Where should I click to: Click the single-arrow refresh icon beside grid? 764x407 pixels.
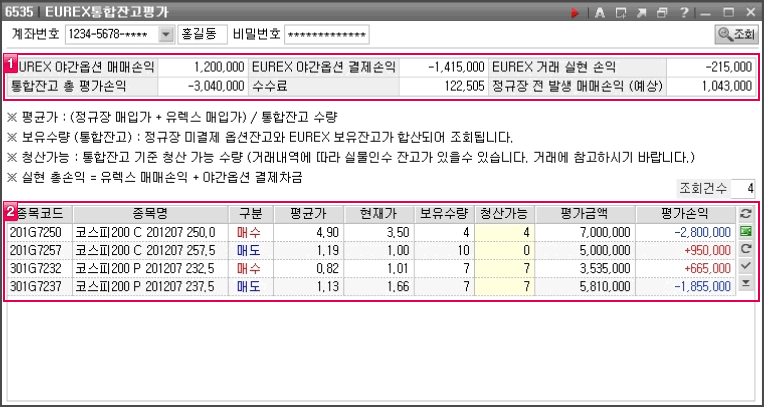pos(745,249)
